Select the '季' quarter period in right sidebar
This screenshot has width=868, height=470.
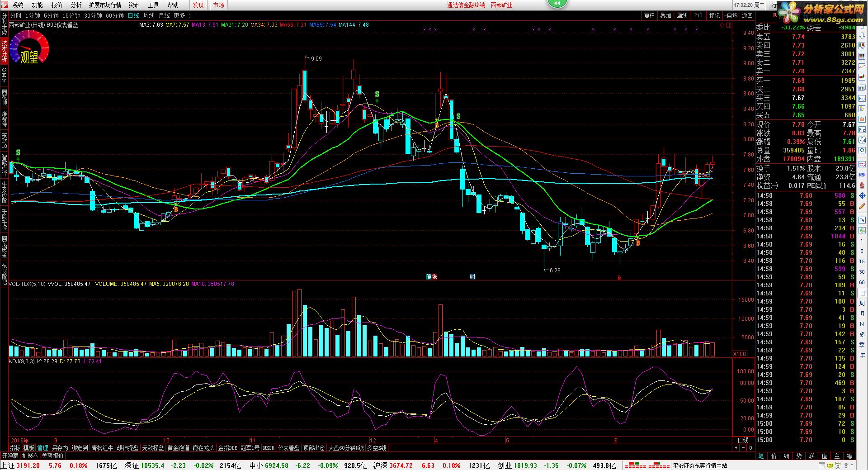point(862,345)
